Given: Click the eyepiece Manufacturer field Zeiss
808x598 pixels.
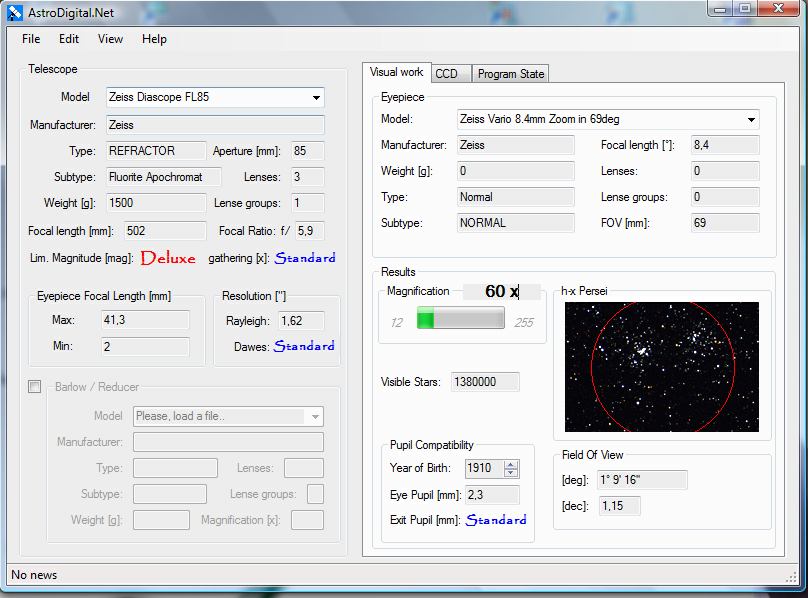Looking at the screenshot, I should click(516, 145).
